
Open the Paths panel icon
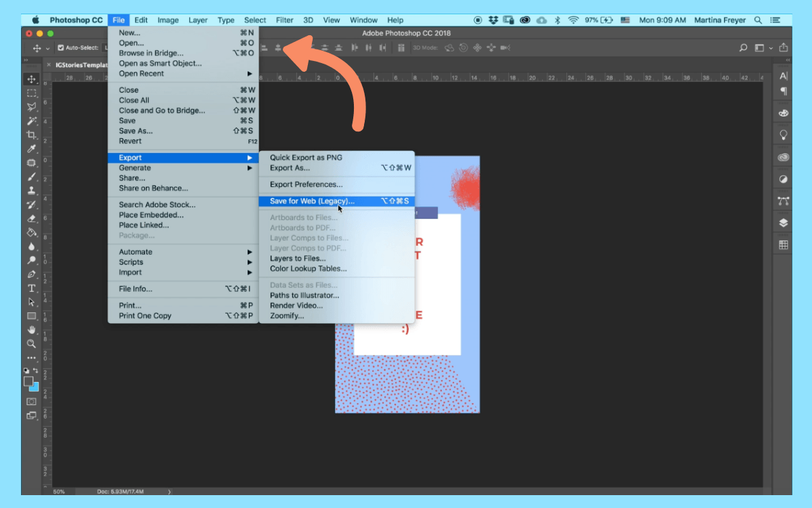click(x=784, y=201)
